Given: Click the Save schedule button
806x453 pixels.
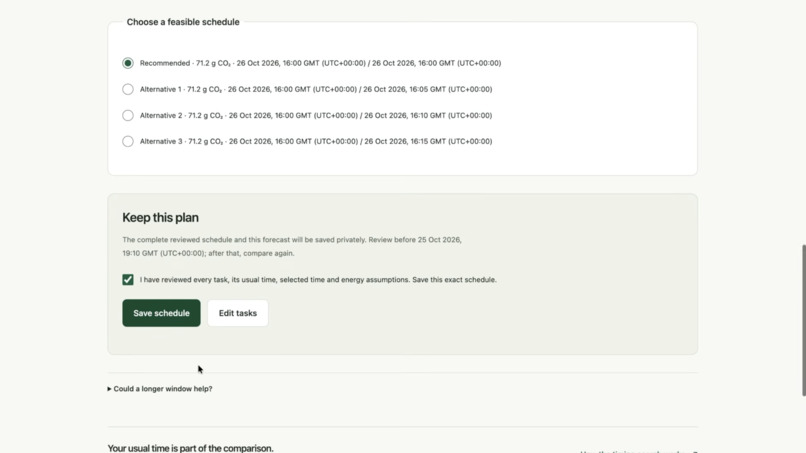Looking at the screenshot, I should (x=161, y=313).
